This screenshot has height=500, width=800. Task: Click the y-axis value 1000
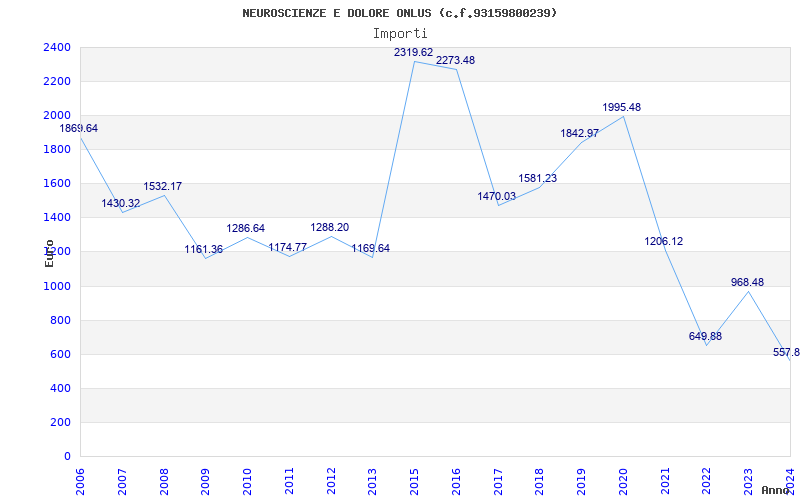(57, 286)
